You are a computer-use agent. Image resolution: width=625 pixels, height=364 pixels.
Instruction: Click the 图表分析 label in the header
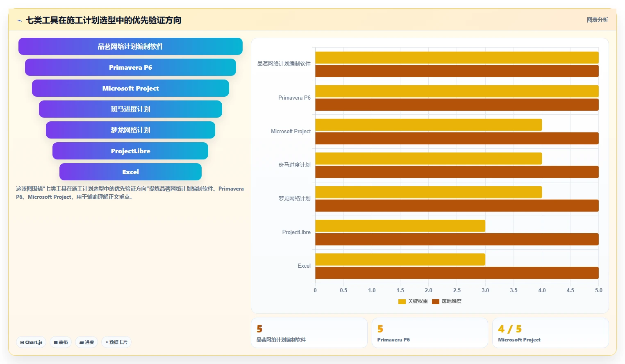click(597, 20)
